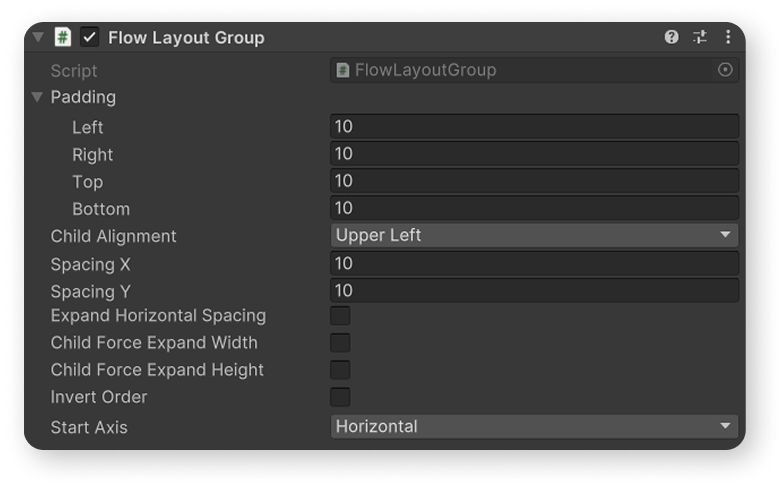Click the Left padding value field
The width and height of the screenshot is (783, 488).
point(534,126)
